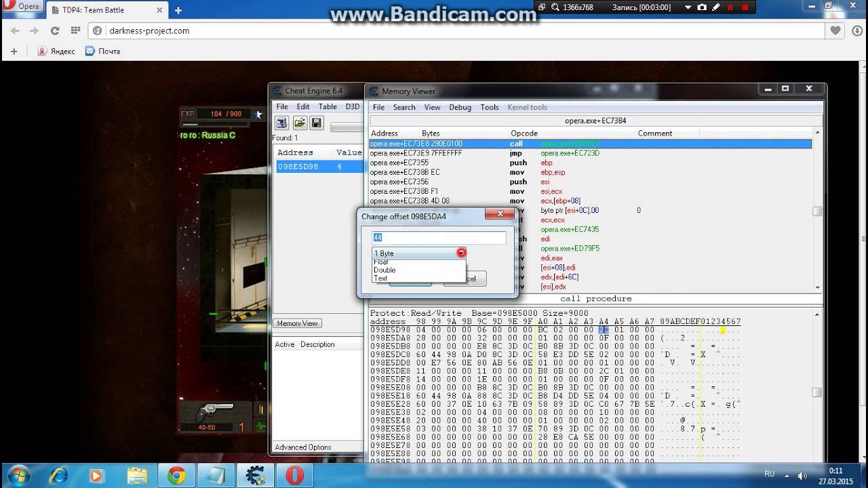Open the Яндекс bookmark
Screen dimensions: 868x488
pos(56,51)
